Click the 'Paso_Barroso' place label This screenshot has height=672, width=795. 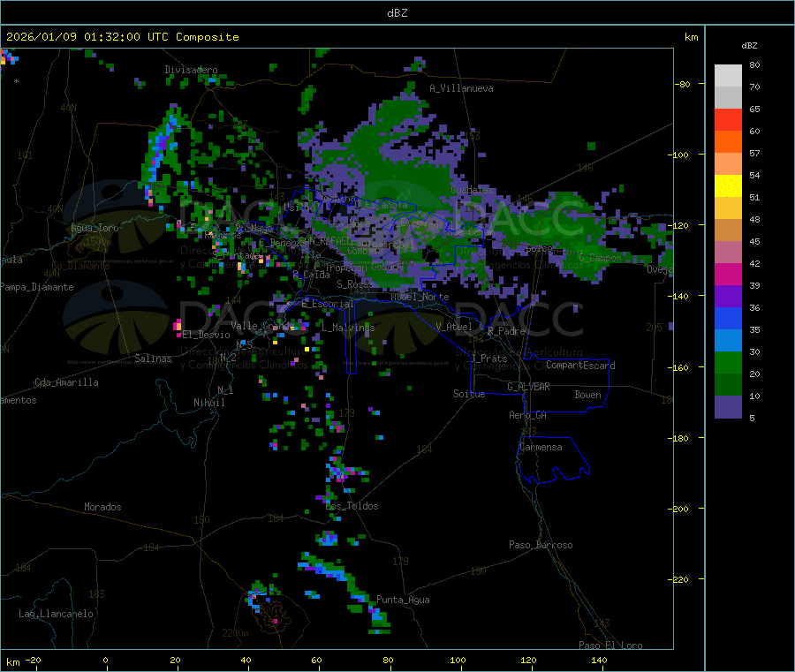(x=541, y=545)
